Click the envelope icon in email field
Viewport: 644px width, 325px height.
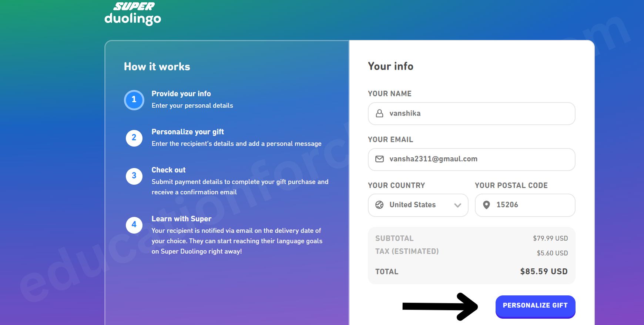(379, 159)
